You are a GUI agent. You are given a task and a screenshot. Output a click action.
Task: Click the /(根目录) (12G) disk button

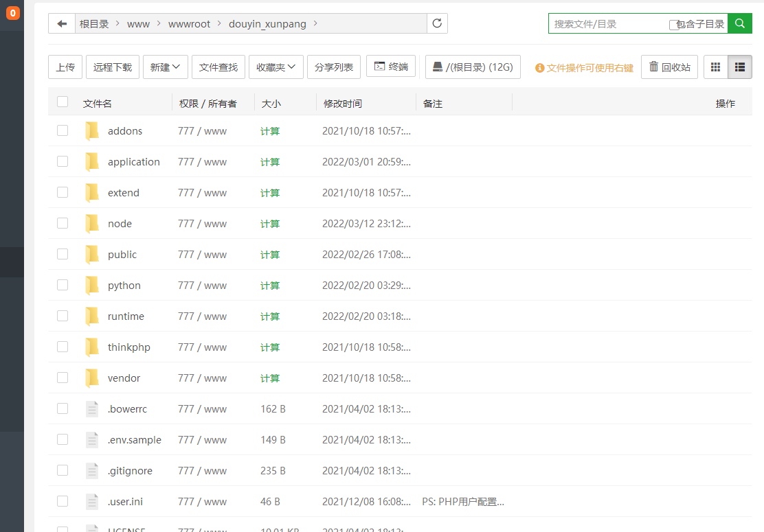pyautogui.click(x=473, y=67)
